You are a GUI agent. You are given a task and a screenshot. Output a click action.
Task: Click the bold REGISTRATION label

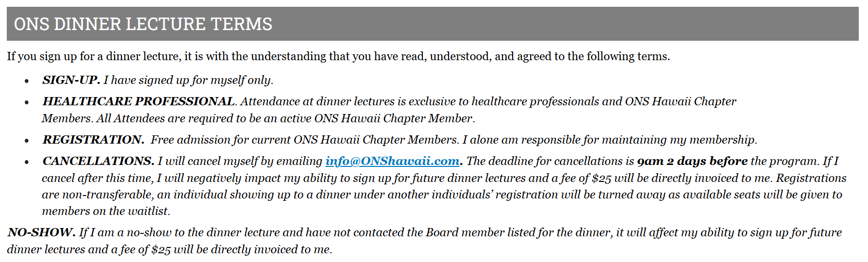pos(93,140)
